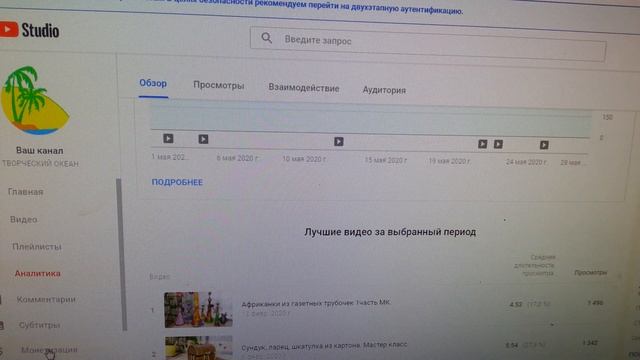Image resolution: width=640 pixels, height=360 pixels.
Task: Select left marker of the pair after 19 мая
Action: click(x=482, y=144)
